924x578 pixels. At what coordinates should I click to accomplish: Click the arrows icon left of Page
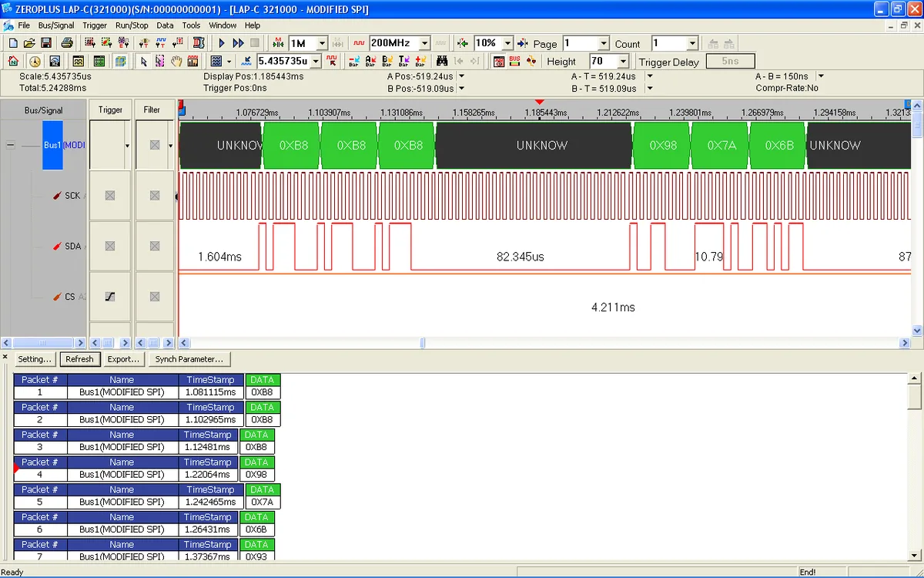(x=523, y=43)
